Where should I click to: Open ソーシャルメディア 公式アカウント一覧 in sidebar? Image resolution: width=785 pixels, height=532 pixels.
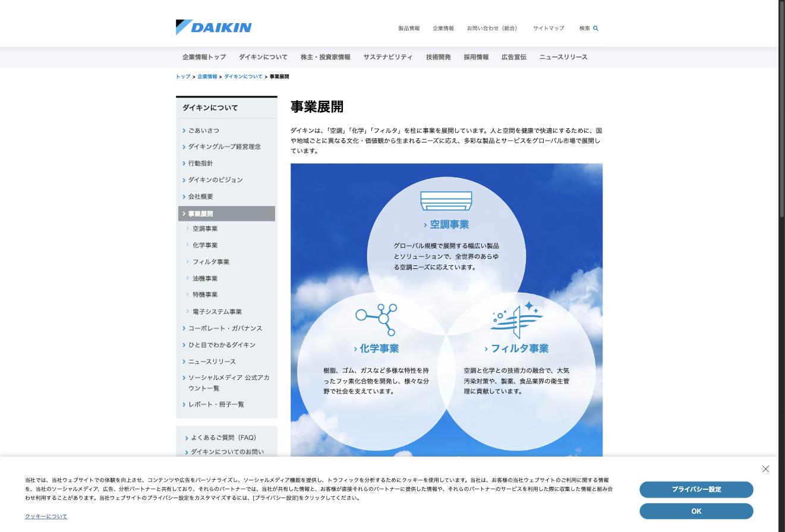[x=229, y=383]
